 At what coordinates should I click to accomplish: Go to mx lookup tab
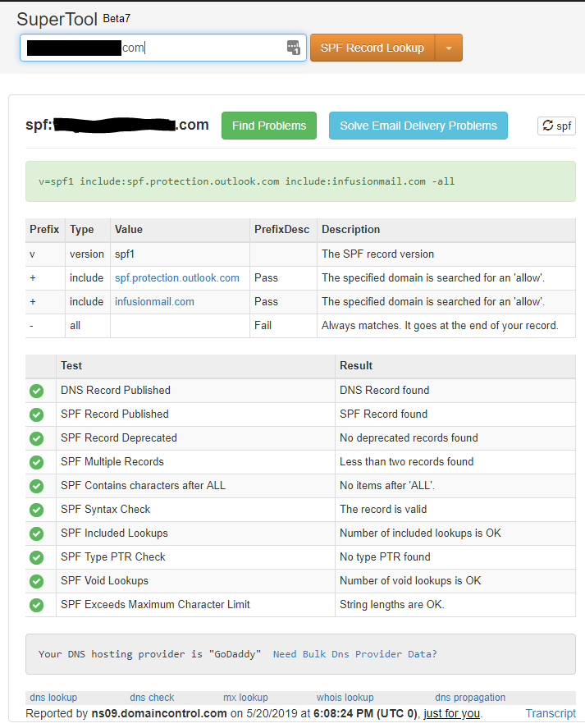(x=245, y=698)
